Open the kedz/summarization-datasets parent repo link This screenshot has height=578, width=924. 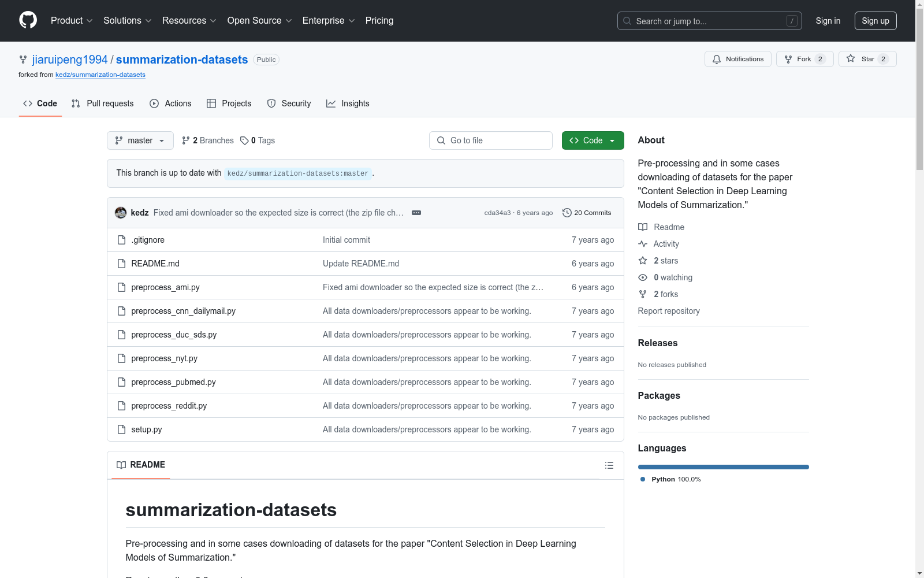tap(100, 75)
